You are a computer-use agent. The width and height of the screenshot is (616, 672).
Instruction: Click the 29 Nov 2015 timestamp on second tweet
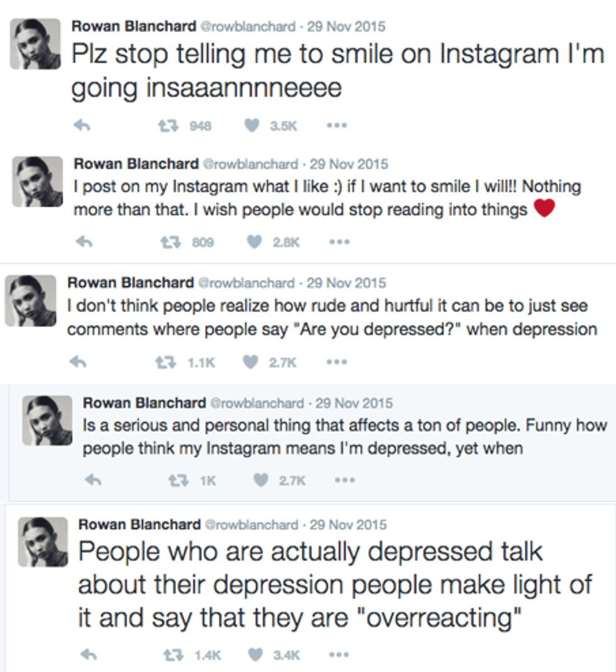[349, 163]
